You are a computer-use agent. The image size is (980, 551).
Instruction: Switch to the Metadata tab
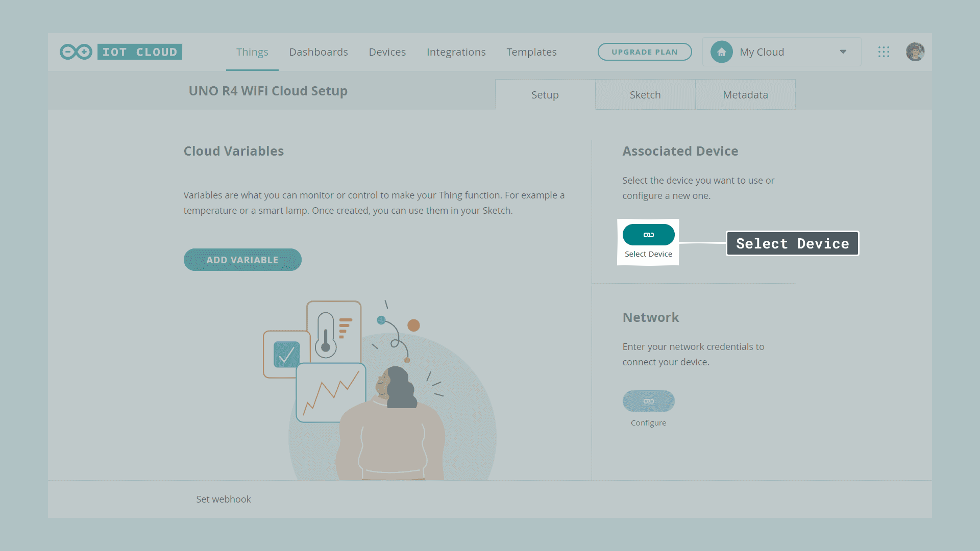point(745,95)
